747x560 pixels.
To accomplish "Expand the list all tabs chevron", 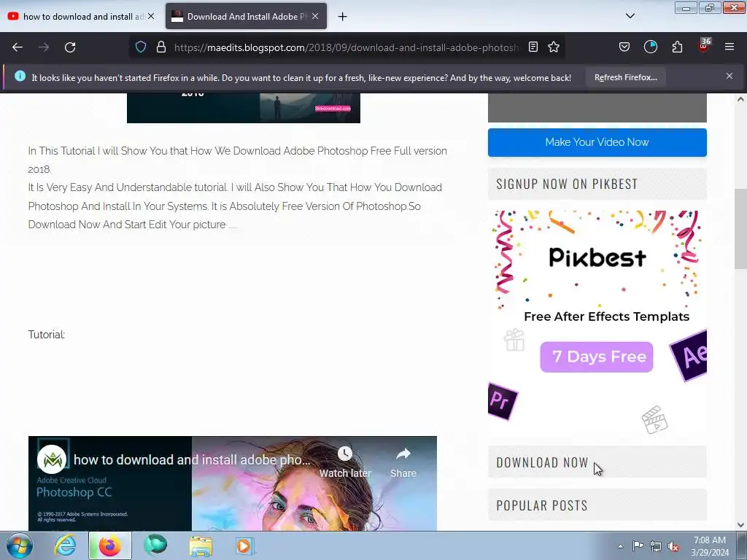I will pyautogui.click(x=630, y=16).
